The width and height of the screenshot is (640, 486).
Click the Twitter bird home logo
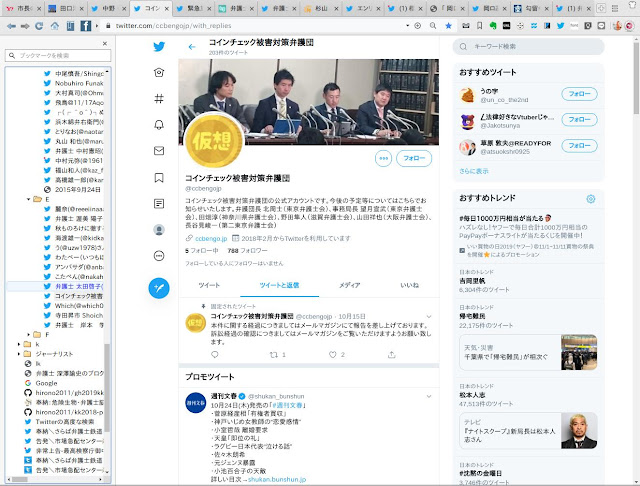tap(159, 47)
